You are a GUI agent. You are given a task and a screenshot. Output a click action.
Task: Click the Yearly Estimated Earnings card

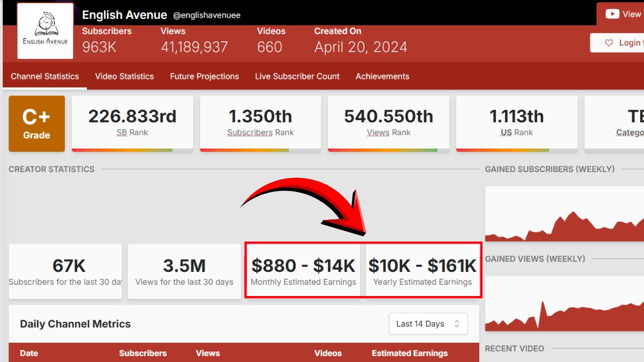pyautogui.click(x=422, y=271)
